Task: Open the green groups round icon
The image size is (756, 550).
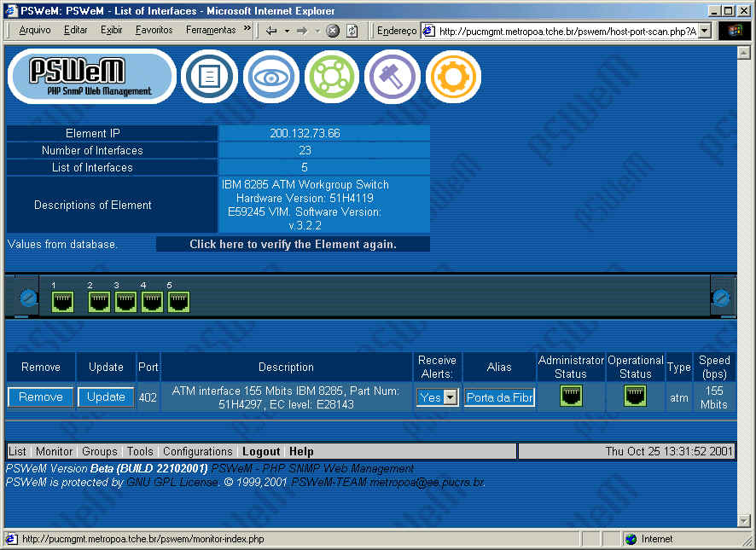Action: click(331, 77)
